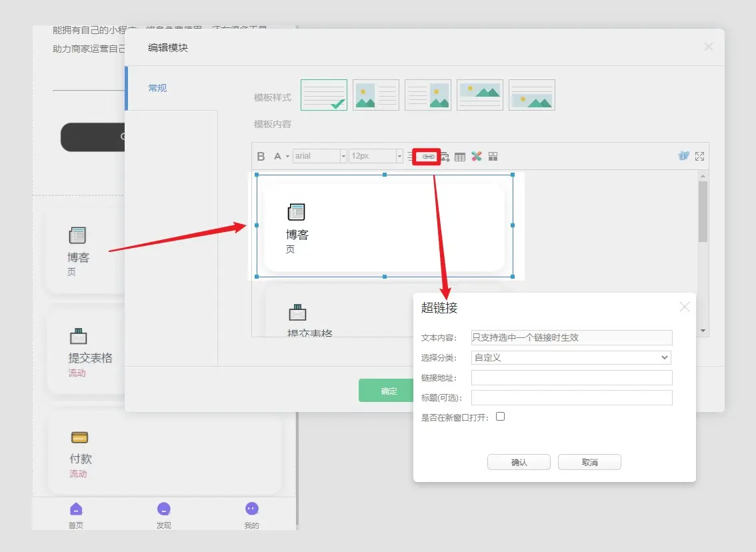Select text-only template style
756x552 pixels.
click(x=324, y=95)
